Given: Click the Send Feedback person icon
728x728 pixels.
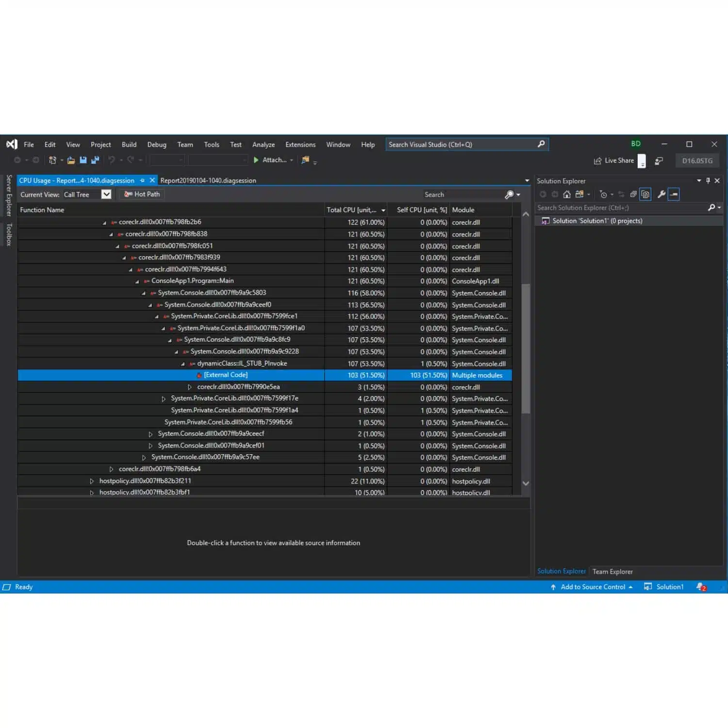Looking at the screenshot, I should click(x=659, y=161).
